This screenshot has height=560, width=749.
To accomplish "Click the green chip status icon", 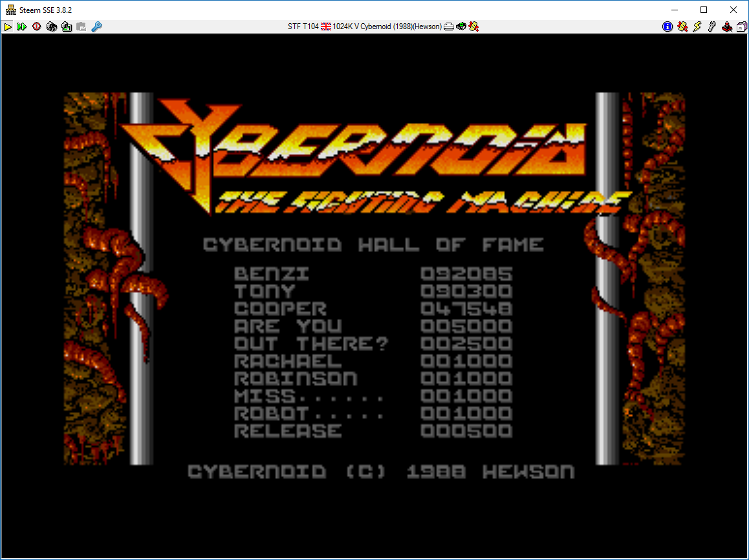I will tap(461, 27).
